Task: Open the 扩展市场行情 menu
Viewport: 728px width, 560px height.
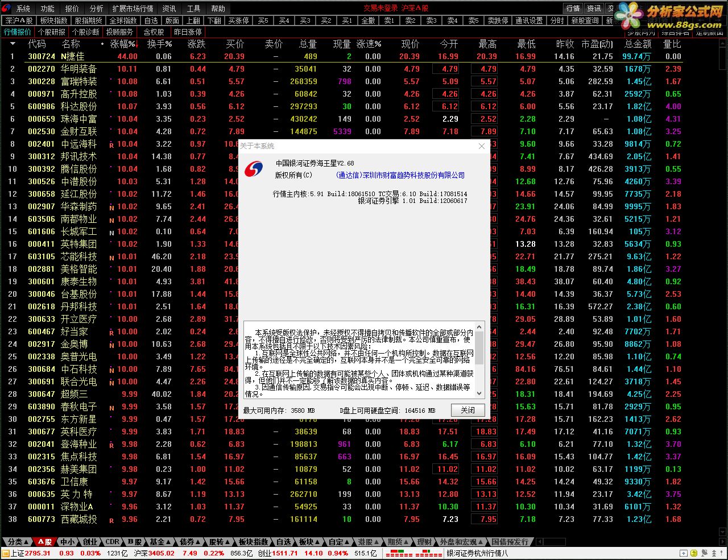Action: 133,9
